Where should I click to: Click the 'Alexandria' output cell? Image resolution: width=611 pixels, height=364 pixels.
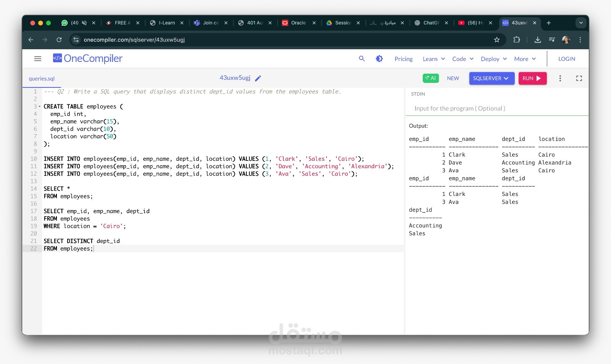(555, 163)
